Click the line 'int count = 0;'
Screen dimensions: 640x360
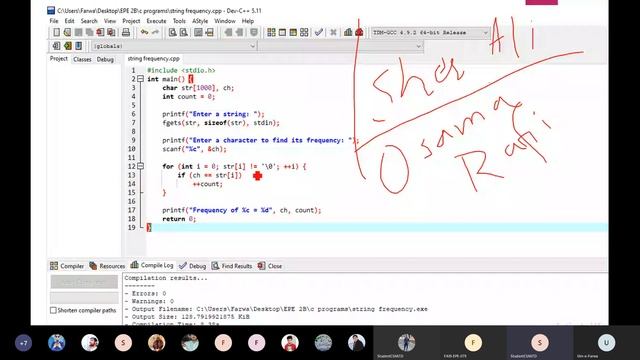pos(189,97)
